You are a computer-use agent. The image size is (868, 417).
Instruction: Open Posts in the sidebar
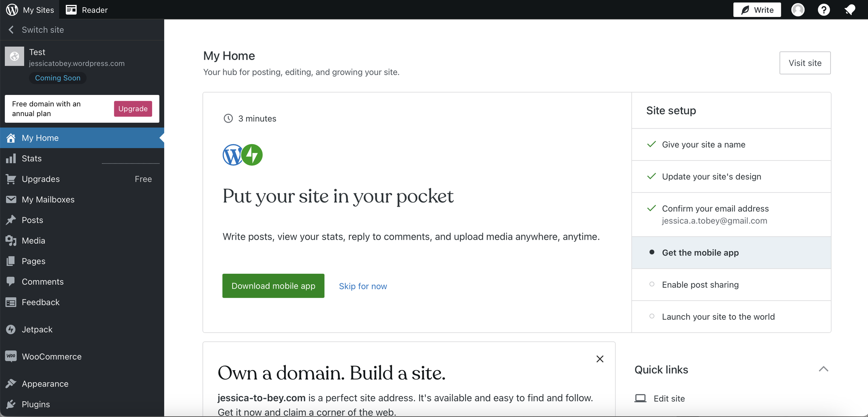[x=82, y=220]
